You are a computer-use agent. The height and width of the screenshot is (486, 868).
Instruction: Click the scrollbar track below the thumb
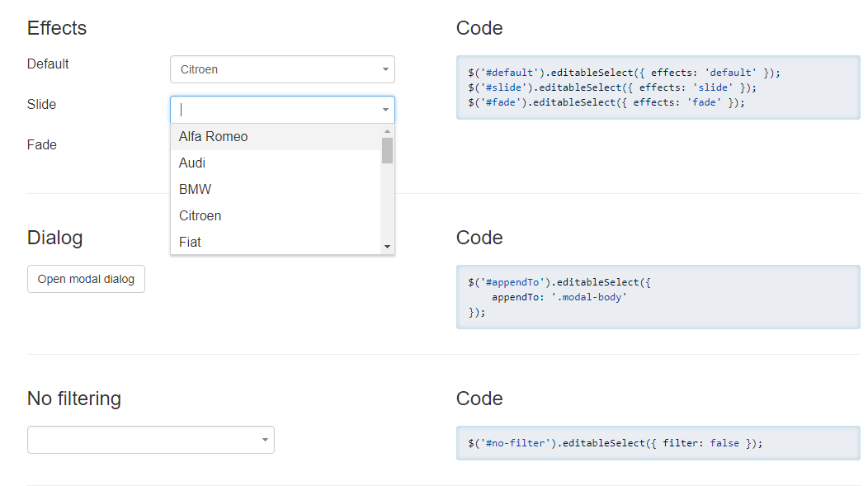(387, 206)
